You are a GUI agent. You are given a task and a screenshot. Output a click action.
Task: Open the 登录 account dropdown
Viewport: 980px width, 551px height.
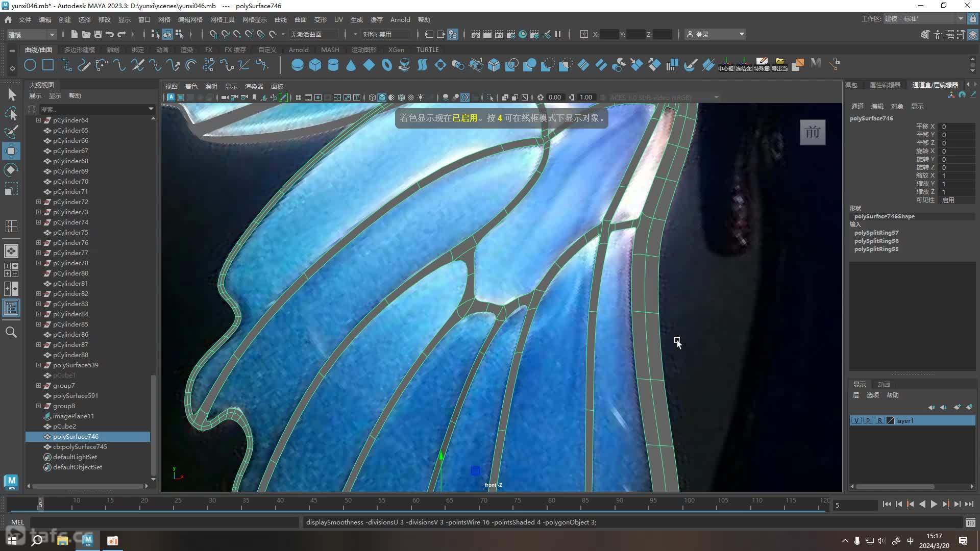tap(716, 34)
